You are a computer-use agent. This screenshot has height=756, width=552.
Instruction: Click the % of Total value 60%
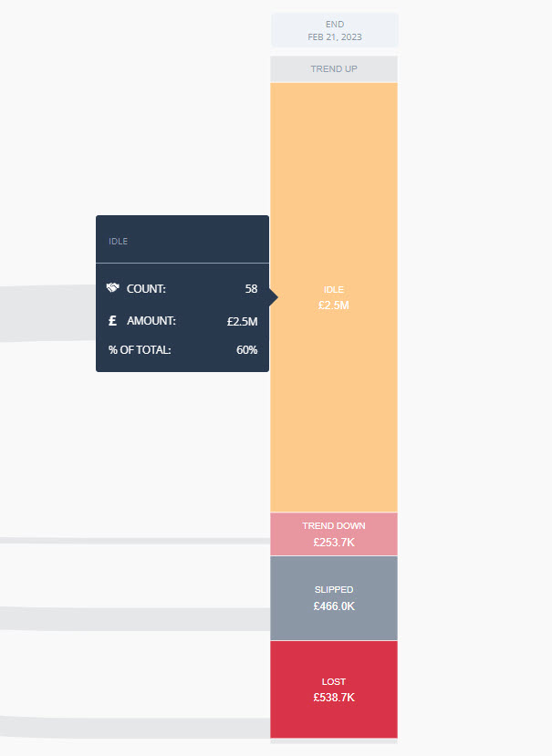tap(246, 350)
